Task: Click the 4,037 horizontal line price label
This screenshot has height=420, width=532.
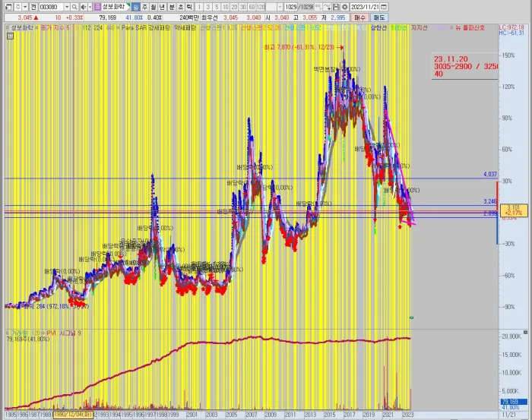Action: point(490,174)
